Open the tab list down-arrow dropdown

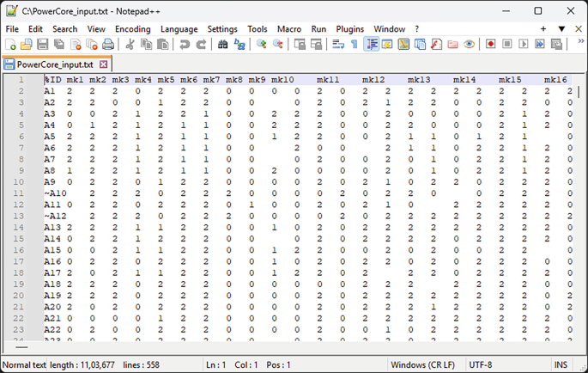click(x=561, y=29)
